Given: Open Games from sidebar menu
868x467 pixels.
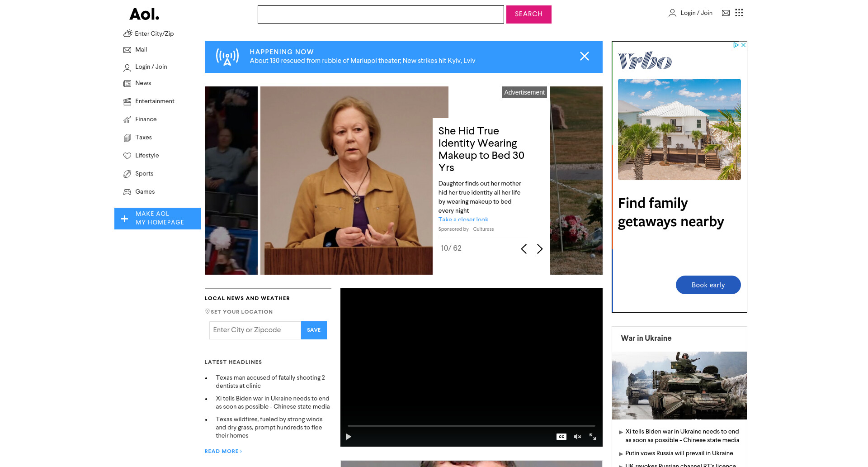Looking at the screenshot, I should (x=145, y=192).
